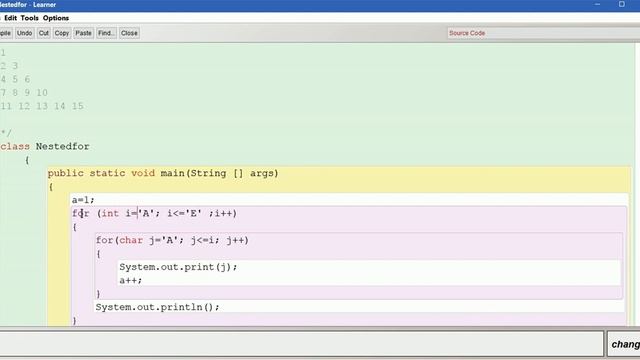The image size is (640, 360).
Task: Click the public static void main line
Action: 163,173
